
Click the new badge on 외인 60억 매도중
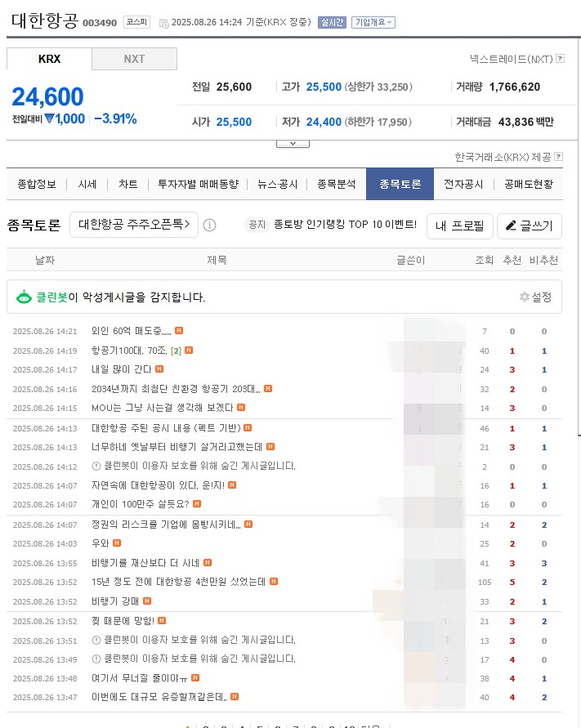click(179, 331)
